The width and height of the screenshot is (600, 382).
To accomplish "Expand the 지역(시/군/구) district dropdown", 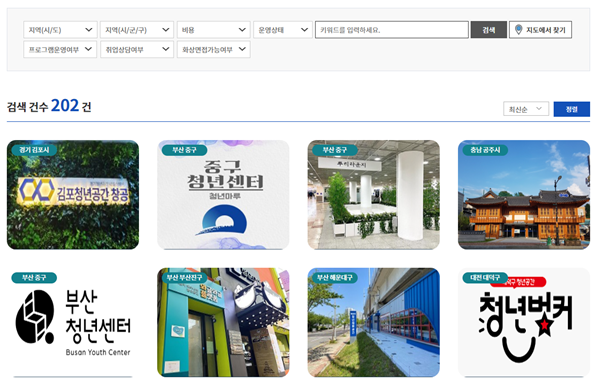I will click(137, 30).
